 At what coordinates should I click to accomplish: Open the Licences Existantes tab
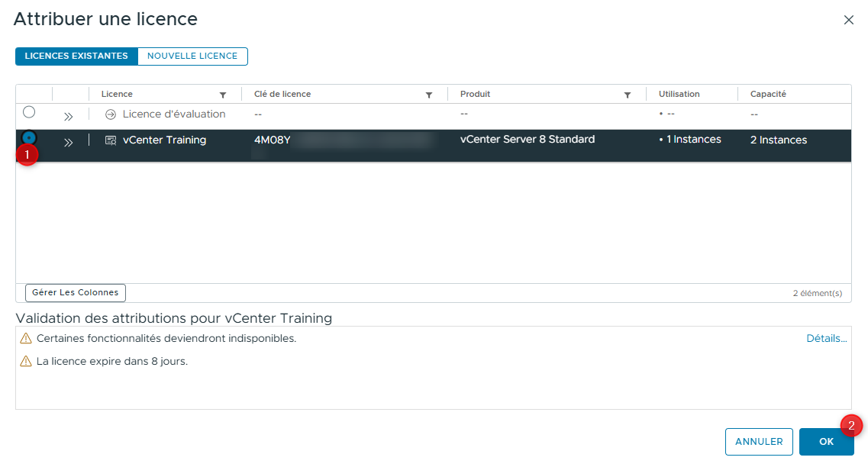[76, 56]
